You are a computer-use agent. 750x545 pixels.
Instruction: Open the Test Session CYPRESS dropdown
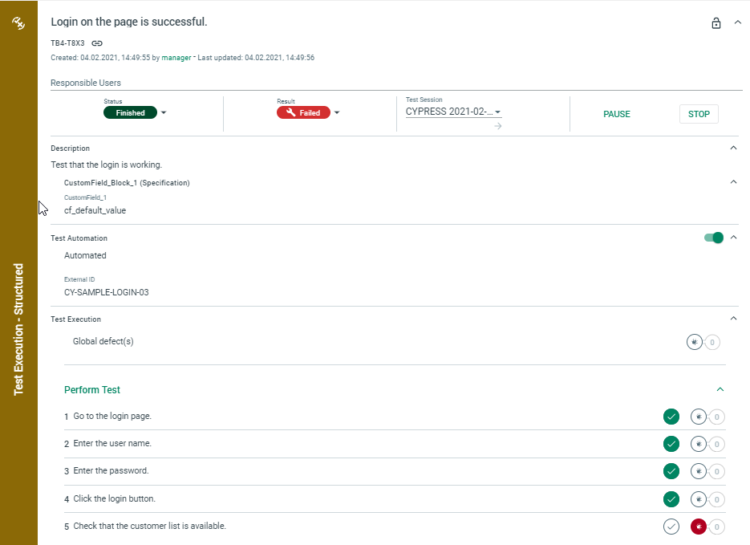[453, 111]
